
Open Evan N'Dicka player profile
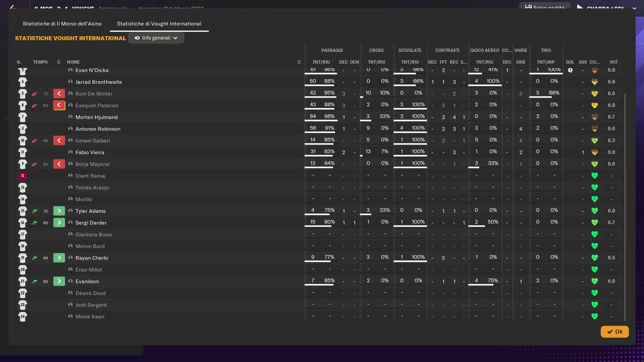[x=92, y=70]
